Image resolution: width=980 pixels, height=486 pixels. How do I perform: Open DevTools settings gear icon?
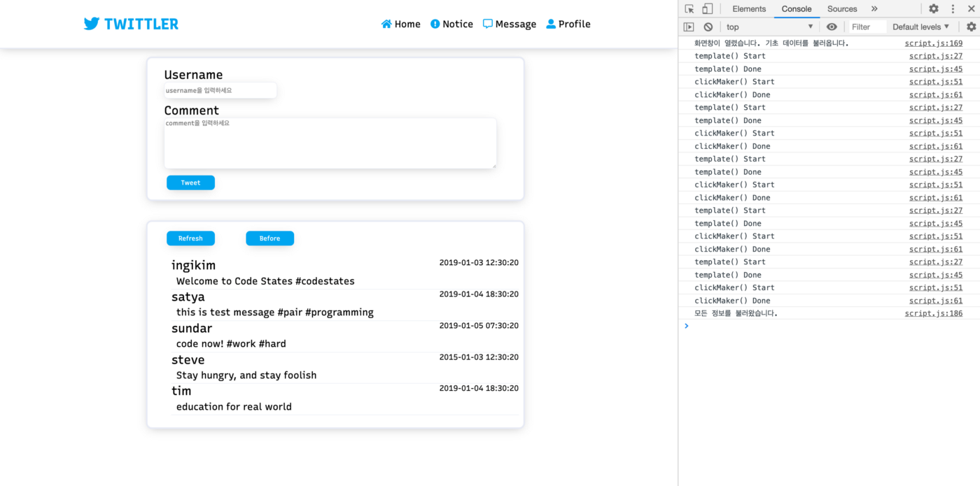tap(934, 9)
